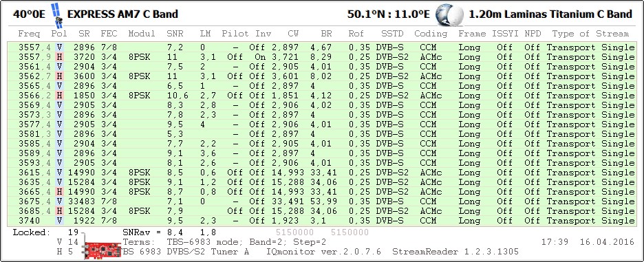Click the NPD column header

pos(533,34)
